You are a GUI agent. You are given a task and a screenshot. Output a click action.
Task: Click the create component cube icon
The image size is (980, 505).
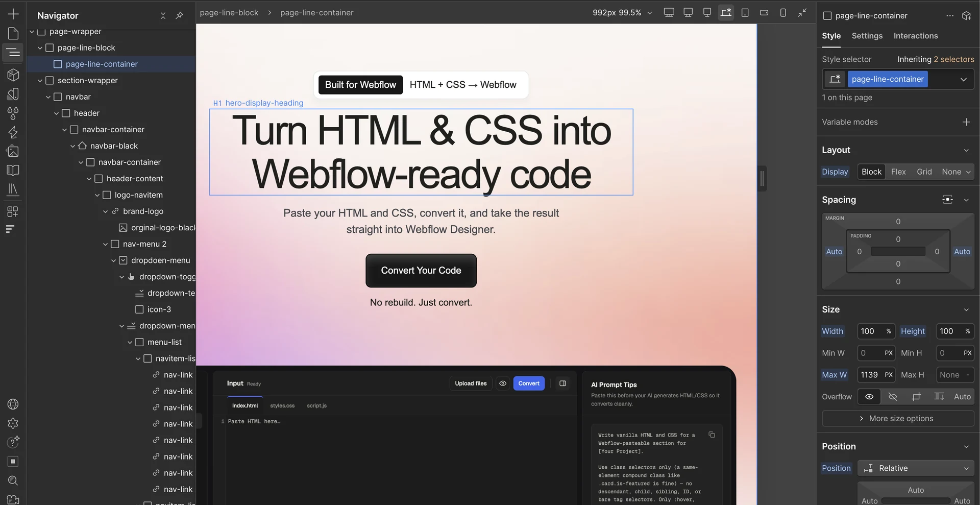(x=966, y=15)
